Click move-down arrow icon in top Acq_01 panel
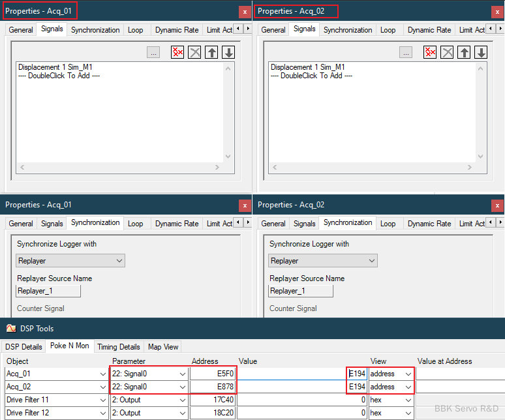The image size is (505, 420). click(x=228, y=53)
